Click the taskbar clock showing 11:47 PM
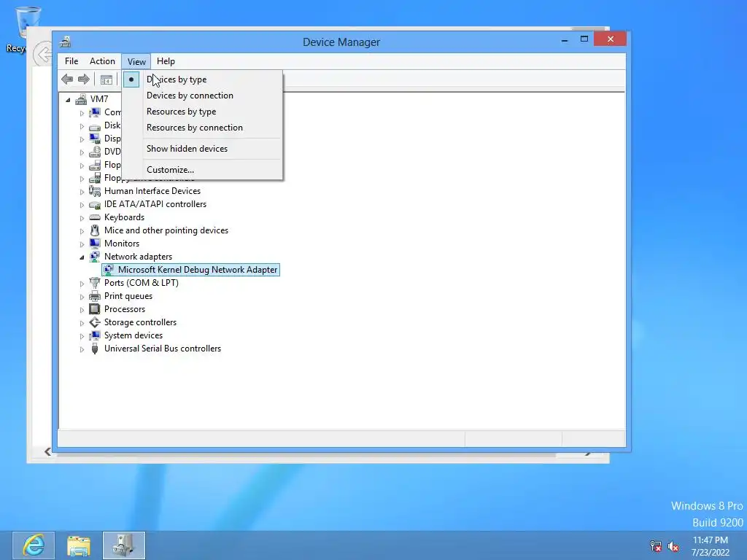The height and width of the screenshot is (560, 747). 711,545
